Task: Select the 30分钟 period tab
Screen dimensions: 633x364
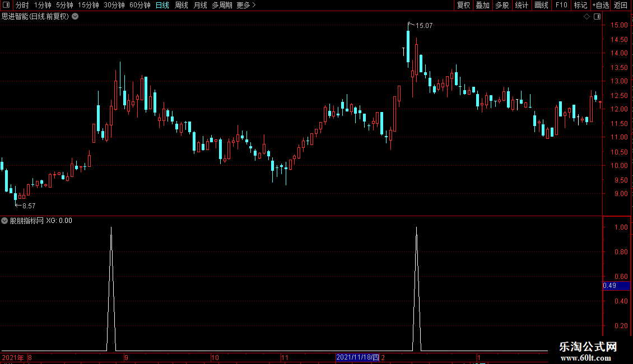Action: (x=114, y=5)
